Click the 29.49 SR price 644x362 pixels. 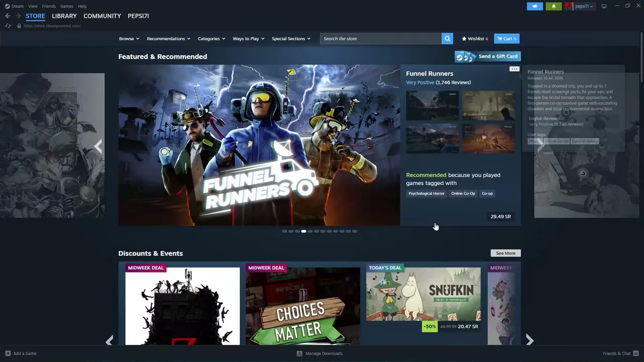click(501, 217)
